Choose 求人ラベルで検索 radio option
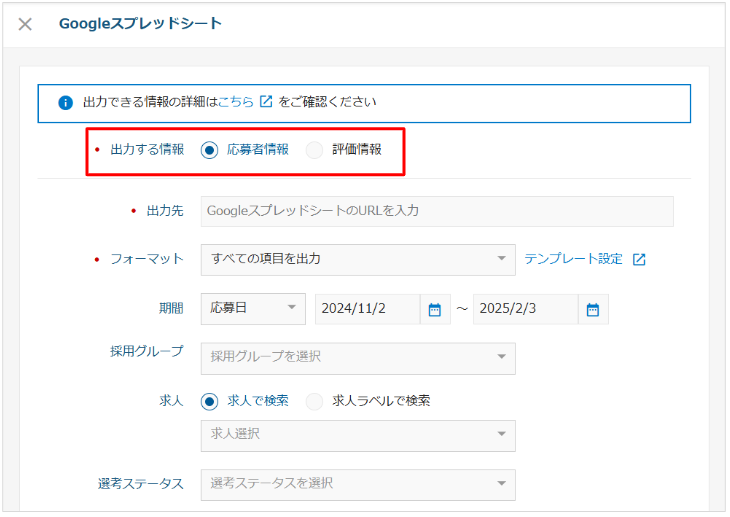The image size is (730, 517). (x=314, y=401)
